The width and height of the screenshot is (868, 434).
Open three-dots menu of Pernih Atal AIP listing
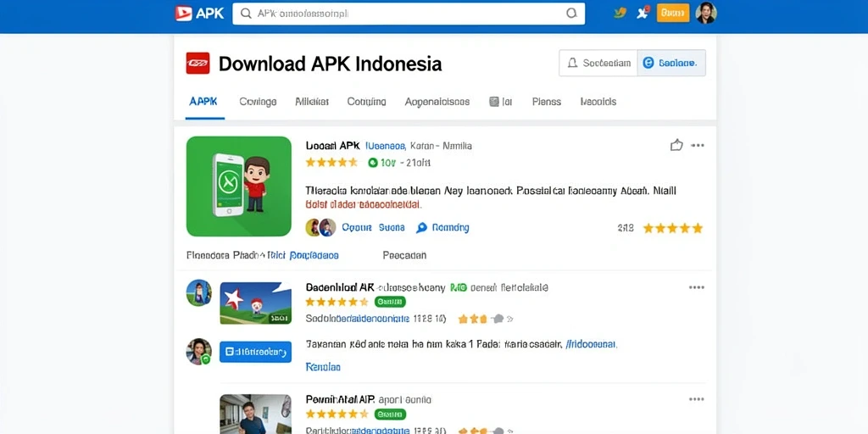(697, 399)
